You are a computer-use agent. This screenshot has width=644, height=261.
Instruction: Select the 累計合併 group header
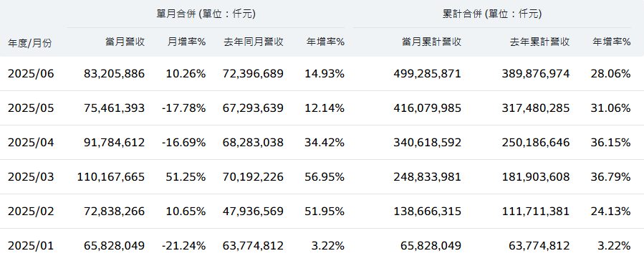(492, 14)
